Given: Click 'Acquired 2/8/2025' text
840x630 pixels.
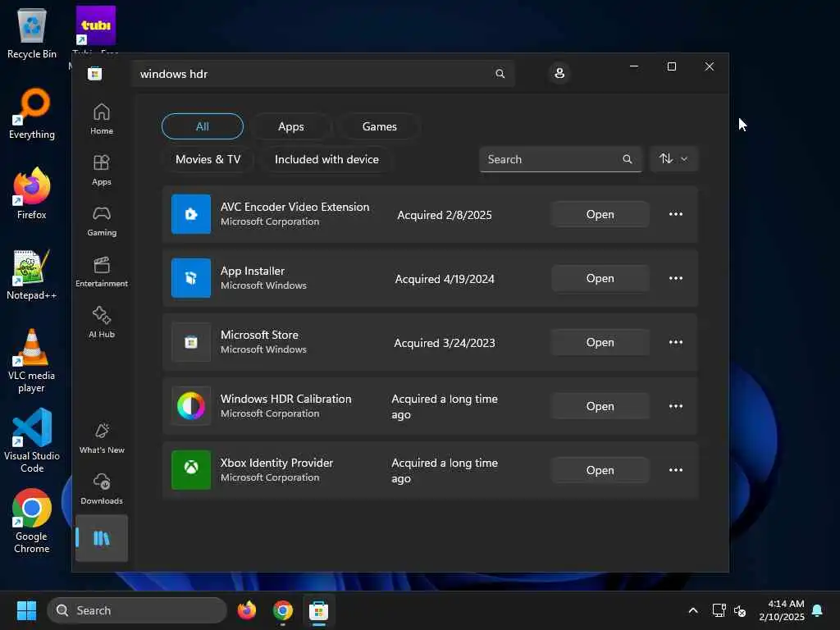Looking at the screenshot, I should [x=445, y=215].
